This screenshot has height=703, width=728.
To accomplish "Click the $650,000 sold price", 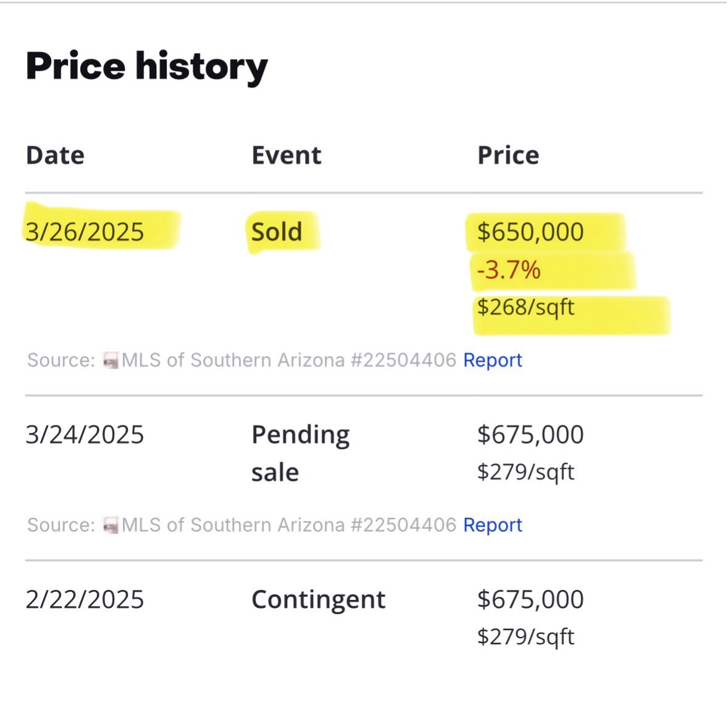I will (x=530, y=232).
